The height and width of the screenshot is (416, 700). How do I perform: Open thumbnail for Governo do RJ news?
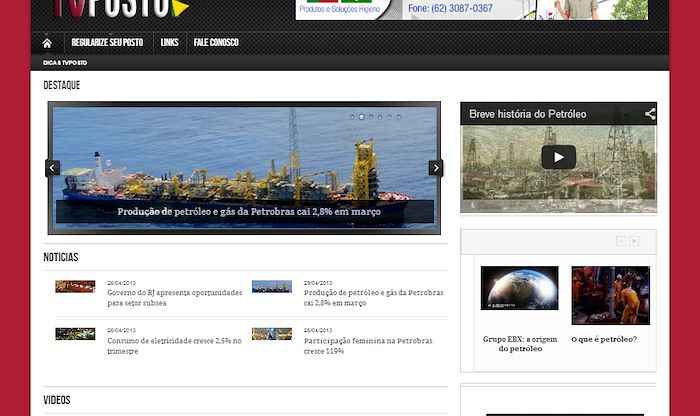pos(75,287)
